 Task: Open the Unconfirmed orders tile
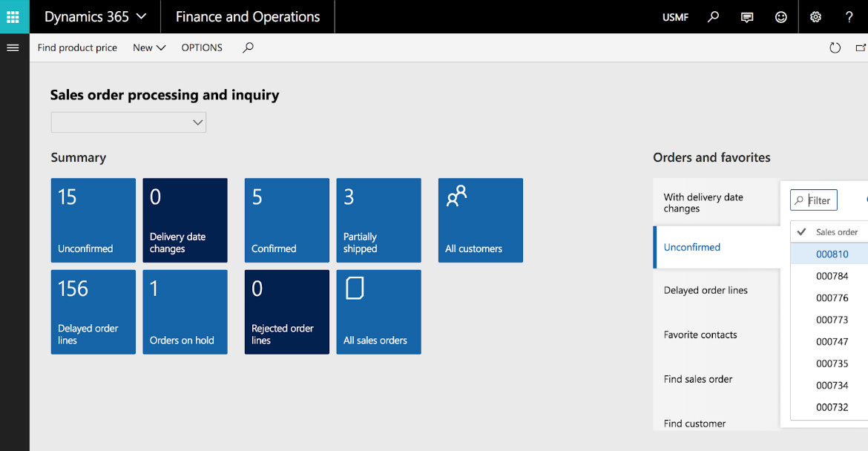[93, 220]
